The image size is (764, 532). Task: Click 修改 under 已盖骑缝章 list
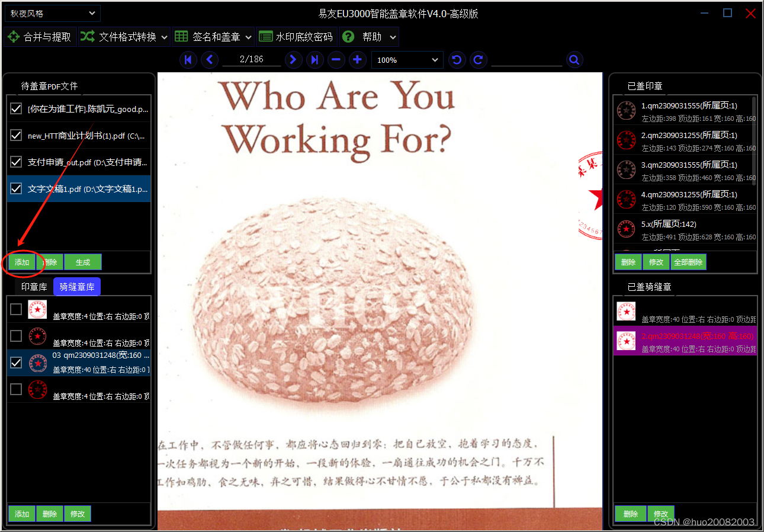click(661, 514)
